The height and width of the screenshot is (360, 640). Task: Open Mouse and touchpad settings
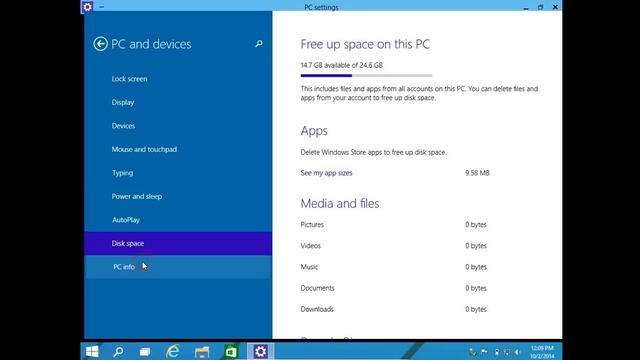coord(178,149)
